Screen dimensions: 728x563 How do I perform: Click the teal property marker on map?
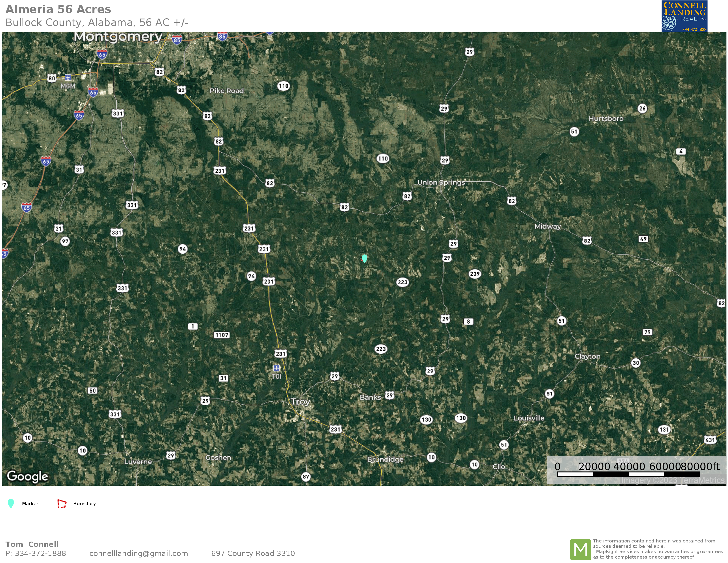tap(364, 259)
